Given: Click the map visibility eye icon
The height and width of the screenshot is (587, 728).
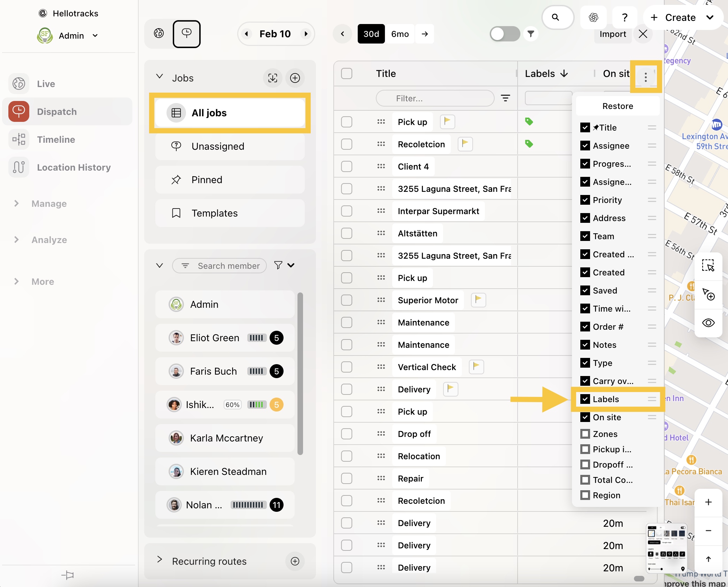Looking at the screenshot, I should pyautogui.click(x=708, y=323).
